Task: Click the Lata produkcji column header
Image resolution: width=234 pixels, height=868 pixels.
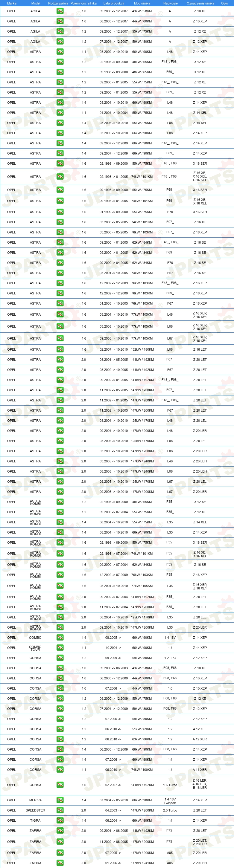Action: (114, 3)
